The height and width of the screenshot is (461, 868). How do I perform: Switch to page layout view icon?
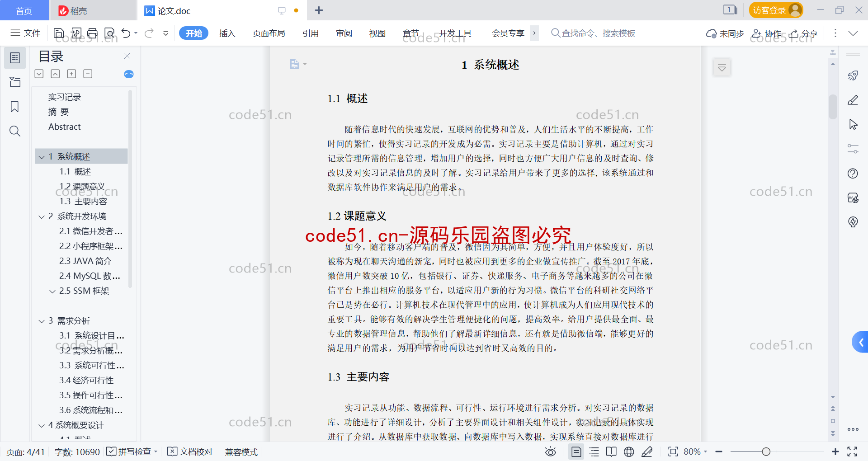tap(576, 452)
